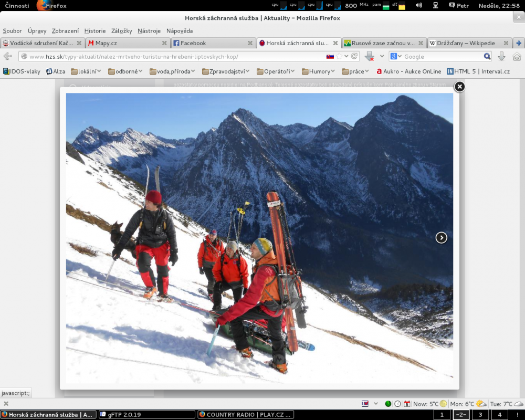Reload the page with the refresh icon

coord(354,57)
